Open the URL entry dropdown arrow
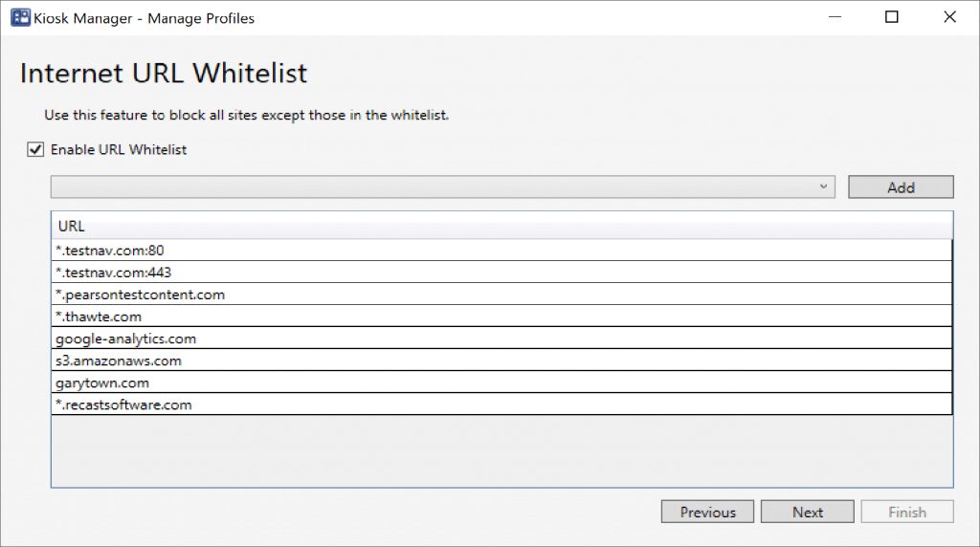 823,187
